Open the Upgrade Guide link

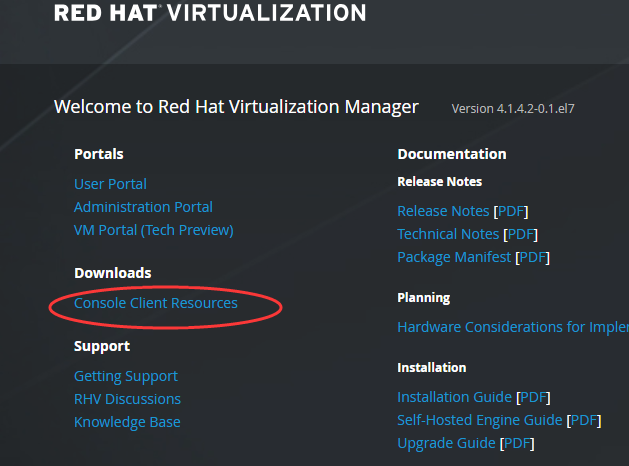(x=446, y=443)
